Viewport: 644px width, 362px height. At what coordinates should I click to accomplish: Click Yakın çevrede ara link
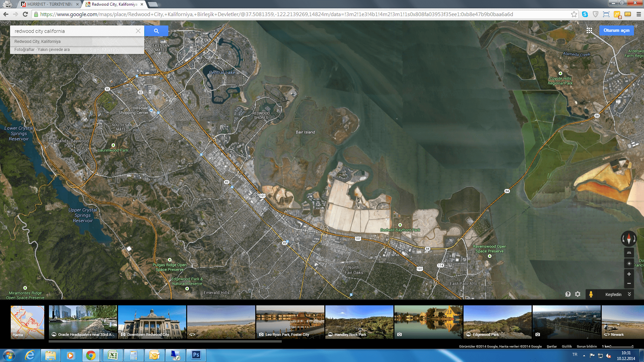pyautogui.click(x=54, y=50)
